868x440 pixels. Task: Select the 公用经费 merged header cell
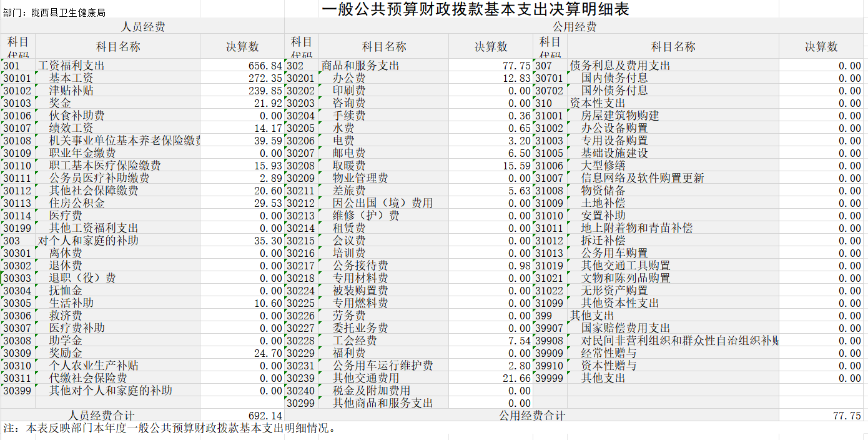tap(575, 27)
